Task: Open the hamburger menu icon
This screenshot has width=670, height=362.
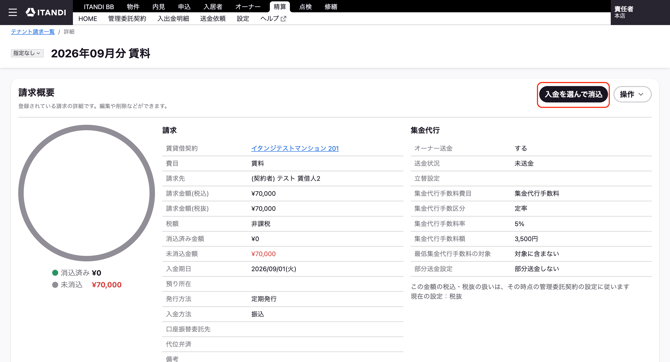Action: coord(13,12)
